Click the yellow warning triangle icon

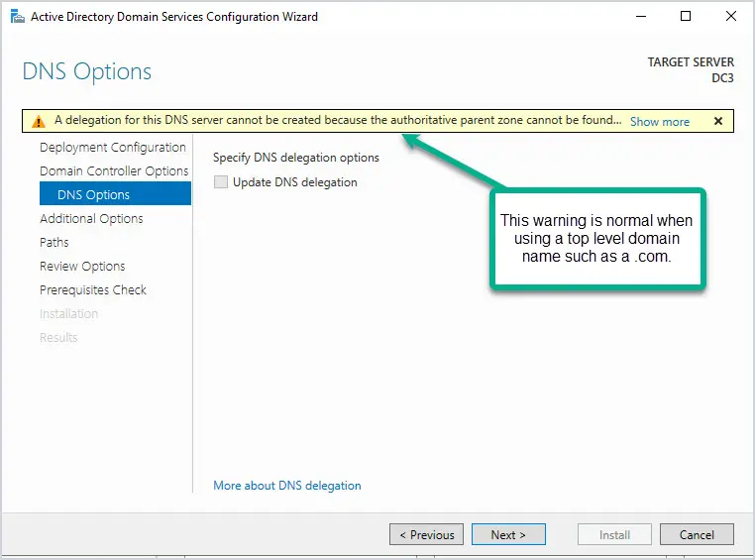click(x=38, y=121)
